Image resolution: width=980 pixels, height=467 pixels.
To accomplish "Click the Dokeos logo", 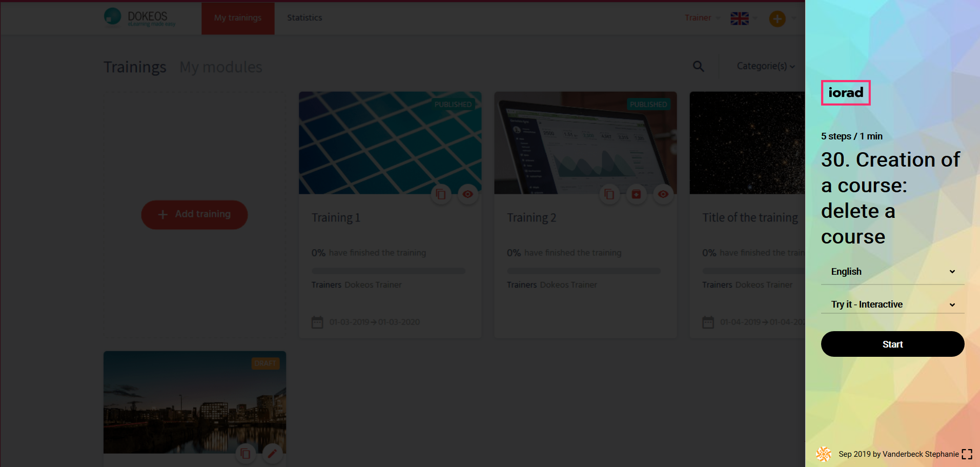I will click(139, 17).
